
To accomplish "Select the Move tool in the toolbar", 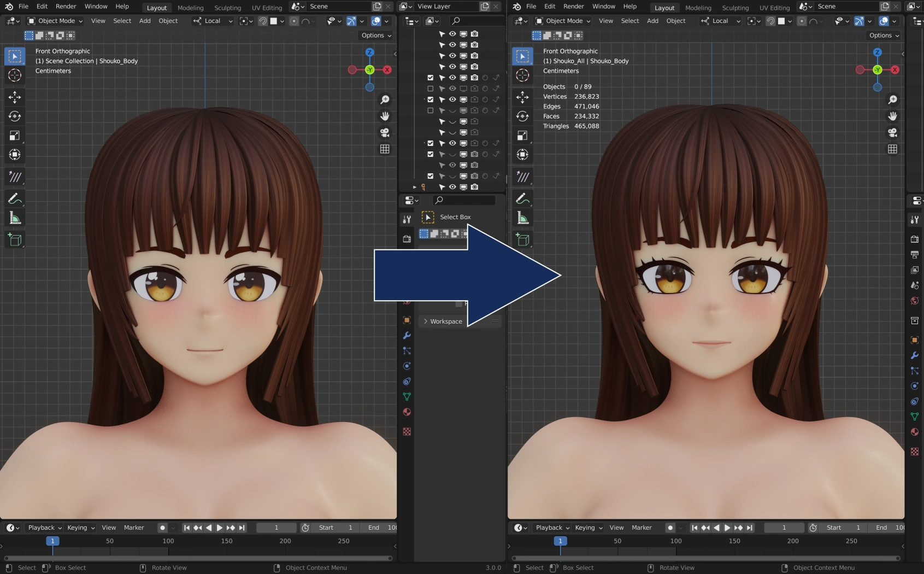I will tap(15, 97).
